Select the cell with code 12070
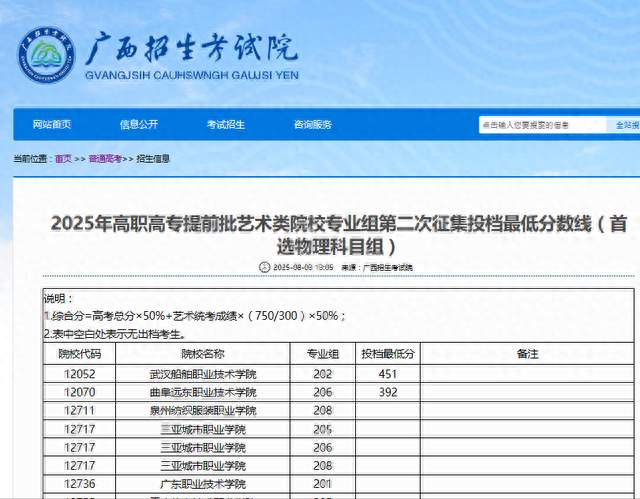This screenshot has height=499, width=640. click(x=79, y=392)
